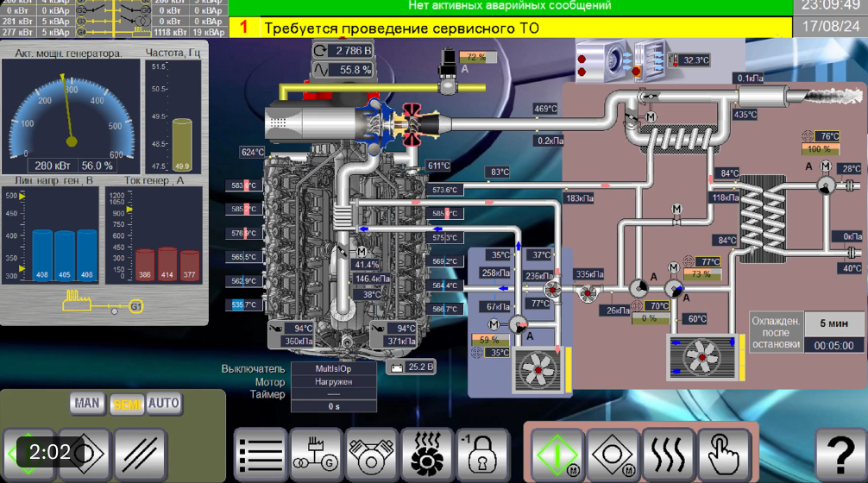Click the radiator fan under 59 %
868x483 pixels.
point(538,369)
